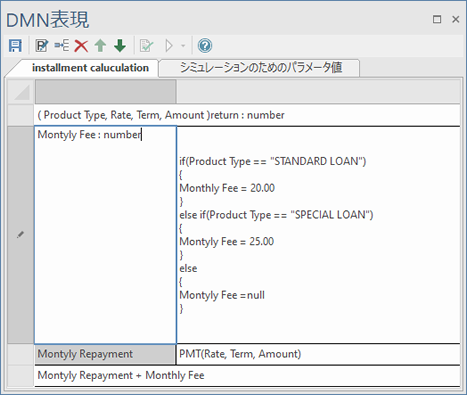This screenshot has width=467, height=395.
Task: Close the DMN表現 panel
Action: (456, 19)
